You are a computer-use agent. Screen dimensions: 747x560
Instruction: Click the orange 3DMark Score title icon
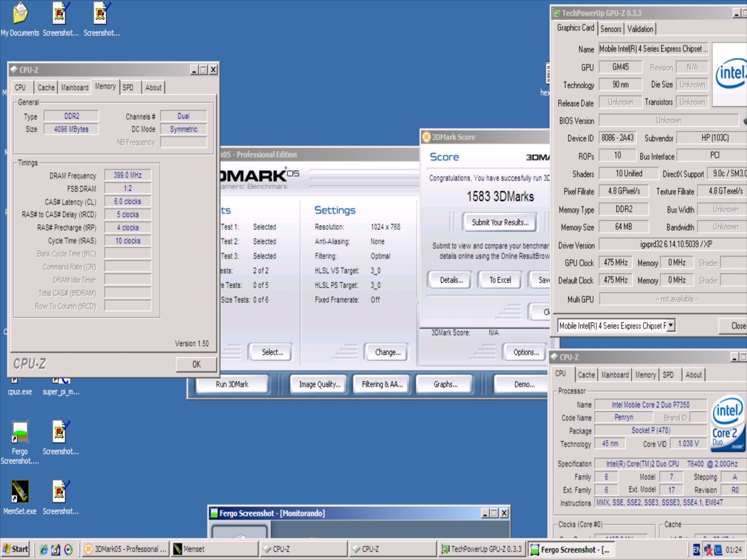[x=427, y=137]
